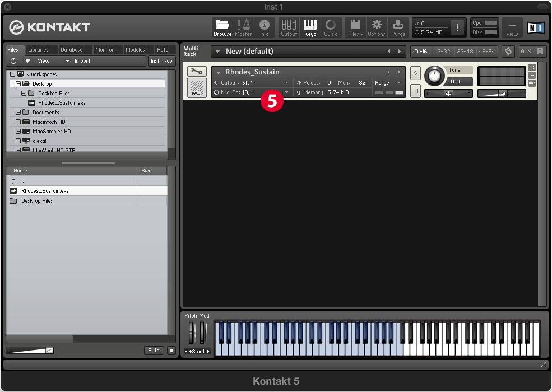Open the Files menu
Viewport: 552px width, 392px height.
tap(355, 27)
